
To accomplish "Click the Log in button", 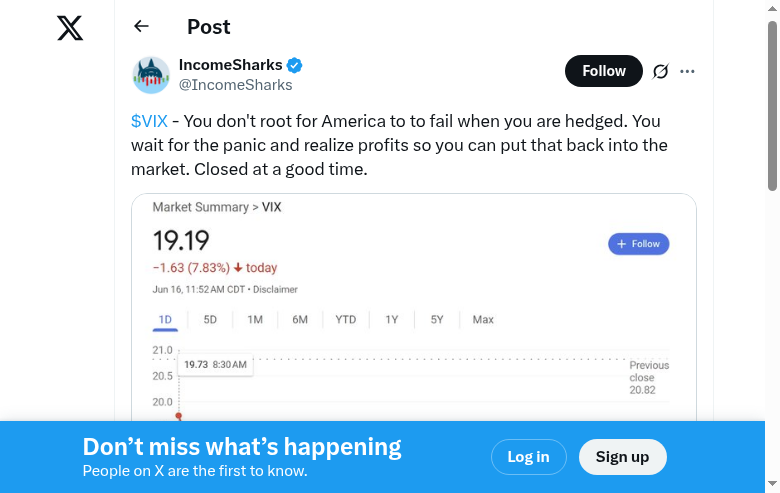I will 528,457.
